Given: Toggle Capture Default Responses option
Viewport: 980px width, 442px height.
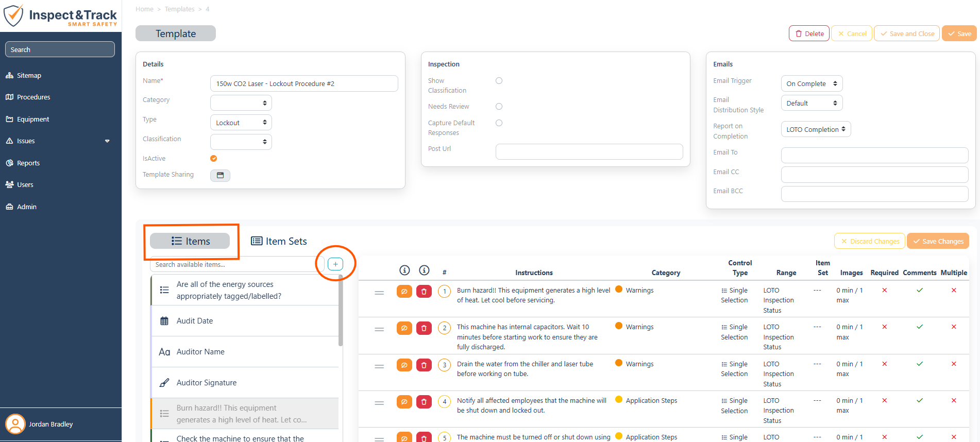Looking at the screenshot, I should (x=499, y=123).
